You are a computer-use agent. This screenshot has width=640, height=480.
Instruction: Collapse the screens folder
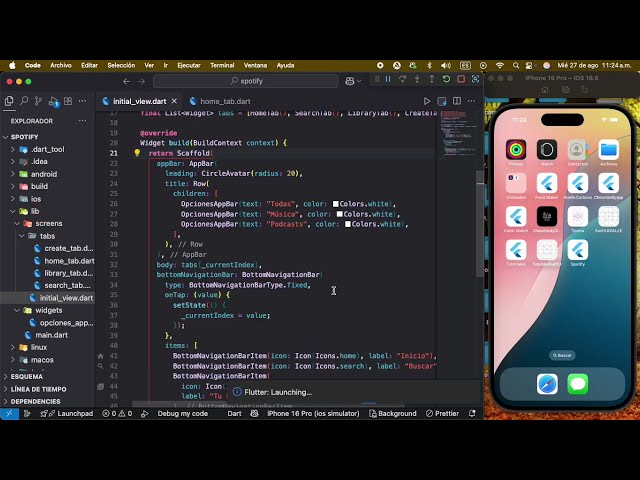[x=48, y=223]
